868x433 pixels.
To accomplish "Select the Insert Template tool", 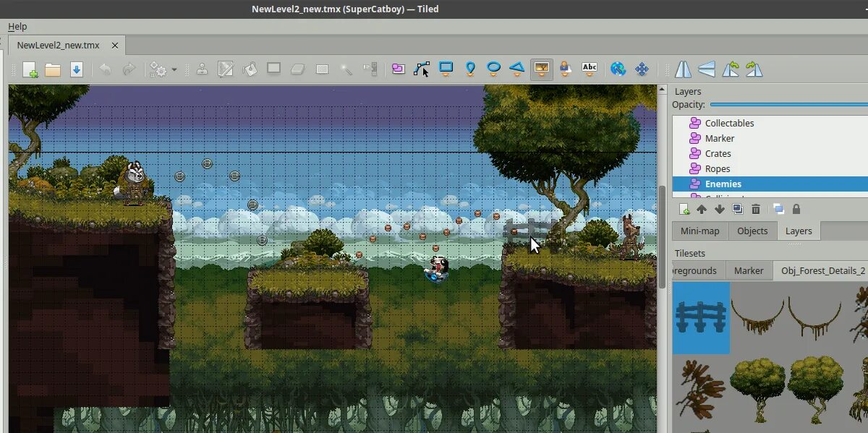I will pos(565,69).
